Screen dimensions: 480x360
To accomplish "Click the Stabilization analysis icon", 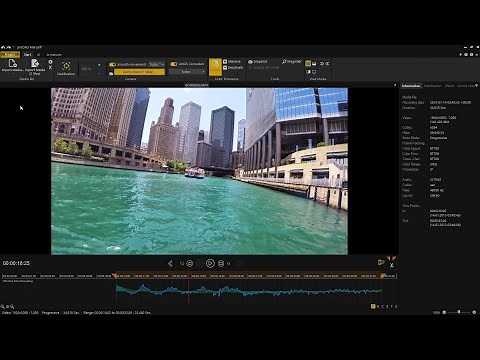I will [x=66, y=66].
